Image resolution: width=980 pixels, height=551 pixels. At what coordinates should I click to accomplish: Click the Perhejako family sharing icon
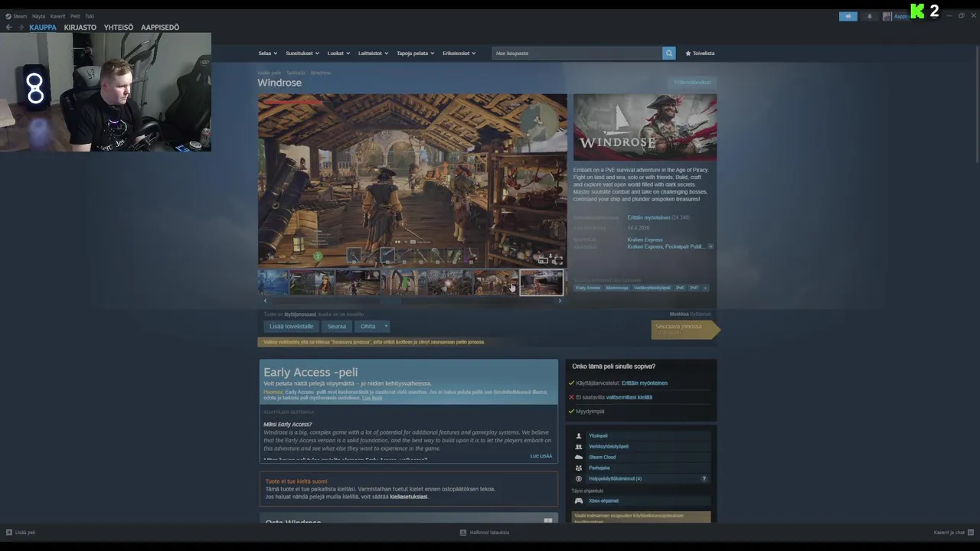coord(579,468)
